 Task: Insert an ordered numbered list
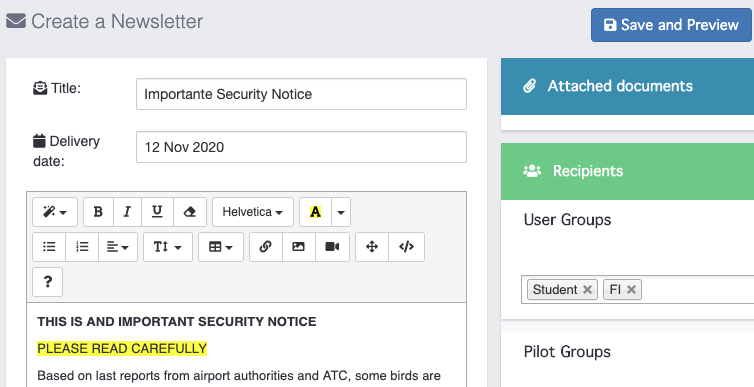tap(82, 247)
